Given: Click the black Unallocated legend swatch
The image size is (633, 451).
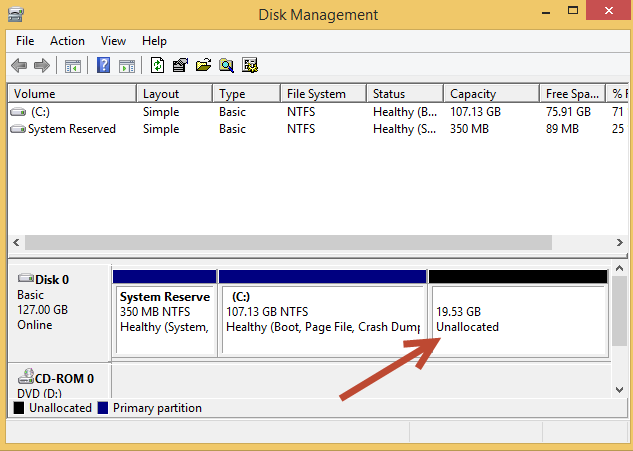Looking at the screenshot, I should pyautogui.click(x=19, y=408).
